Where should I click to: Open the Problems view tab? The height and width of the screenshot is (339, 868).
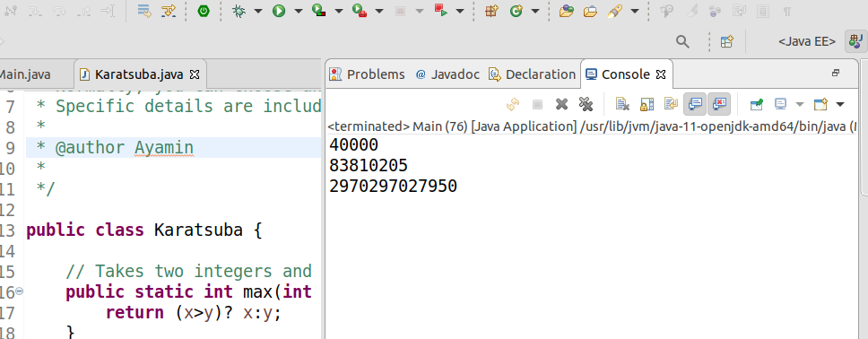click(368, 74)
